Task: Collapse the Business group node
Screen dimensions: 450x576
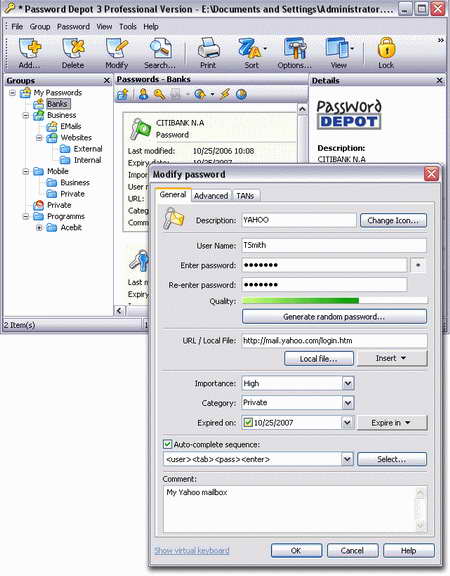Action: point(26,115)
